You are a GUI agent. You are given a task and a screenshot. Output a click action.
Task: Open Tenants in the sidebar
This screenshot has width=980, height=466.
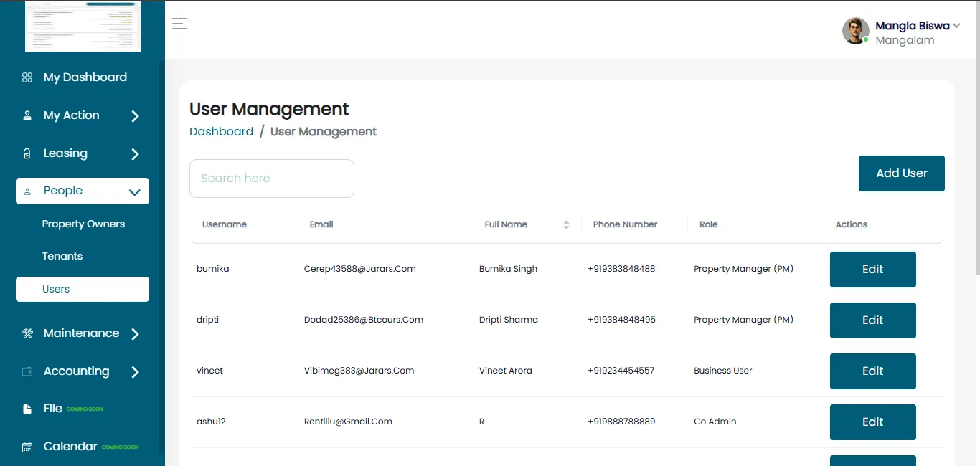point(62,256)
